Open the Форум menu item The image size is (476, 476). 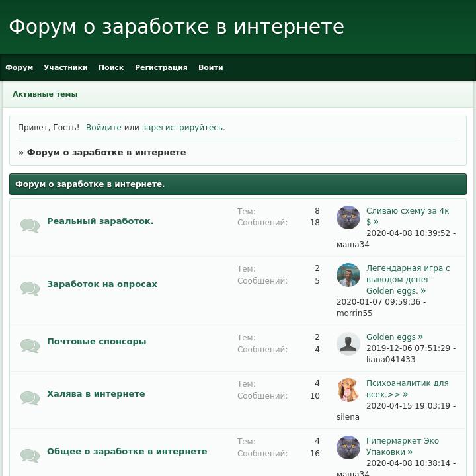pyautogui.click(x=19, y=67)
